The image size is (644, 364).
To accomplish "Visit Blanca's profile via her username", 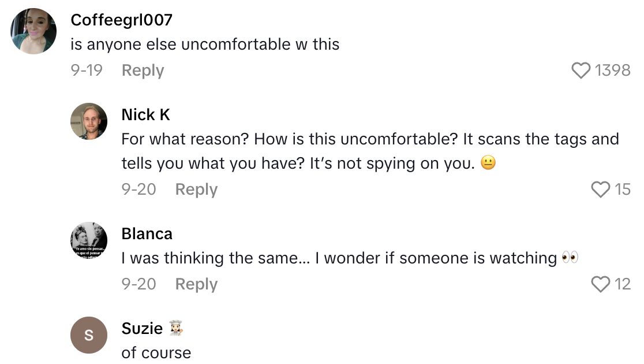I will point(147,233).
